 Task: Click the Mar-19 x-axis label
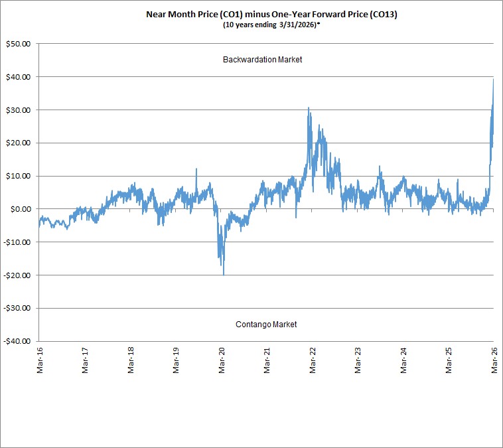click(176, 360)
